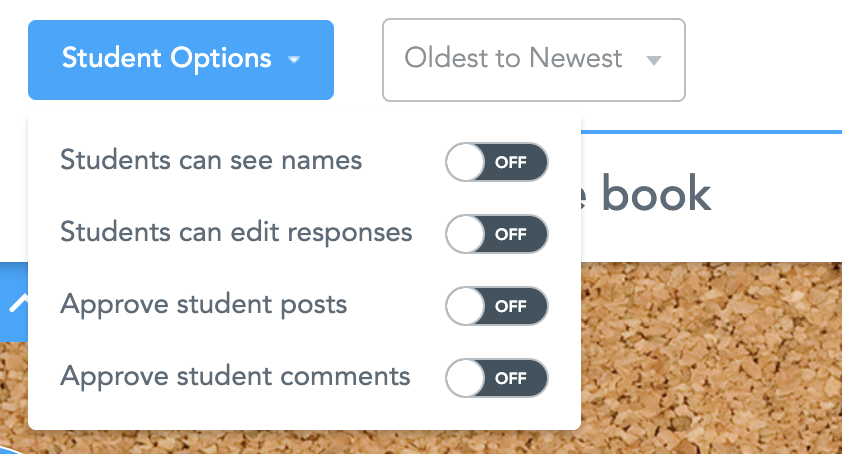842x454 pixels.
Task: Click the caret arrow beside Student Options
Action: pos(294,60)
